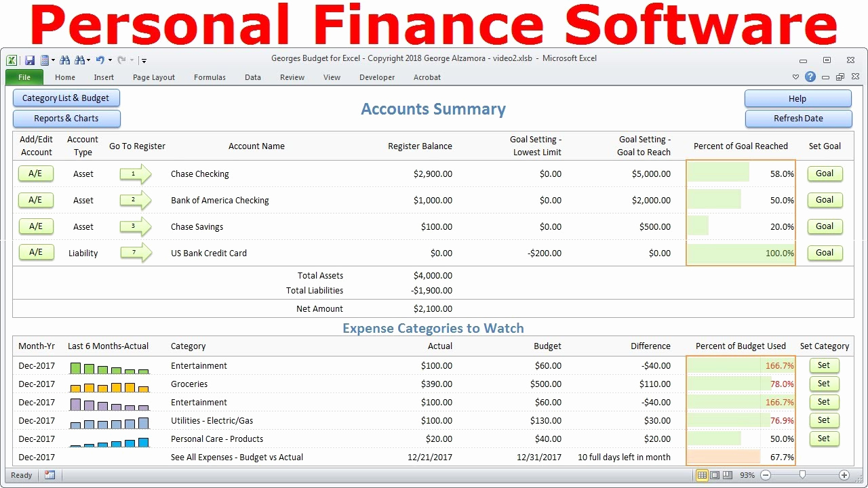This screenshot has height=488, width=868.
Task: Click the macro recording icon in status bar
Action: [x=50, y=475]
